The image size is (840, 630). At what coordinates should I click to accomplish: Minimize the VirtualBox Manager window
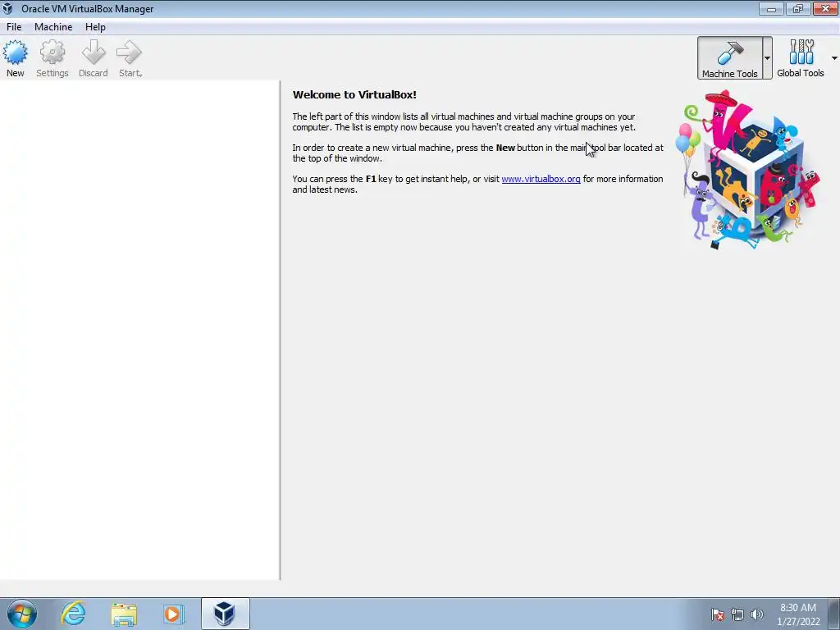771,8
